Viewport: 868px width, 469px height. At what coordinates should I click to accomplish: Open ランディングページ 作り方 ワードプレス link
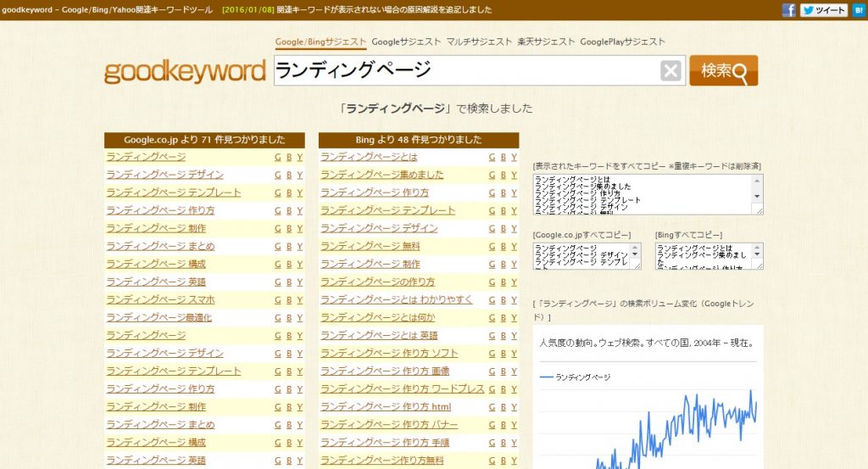[403, 388]
